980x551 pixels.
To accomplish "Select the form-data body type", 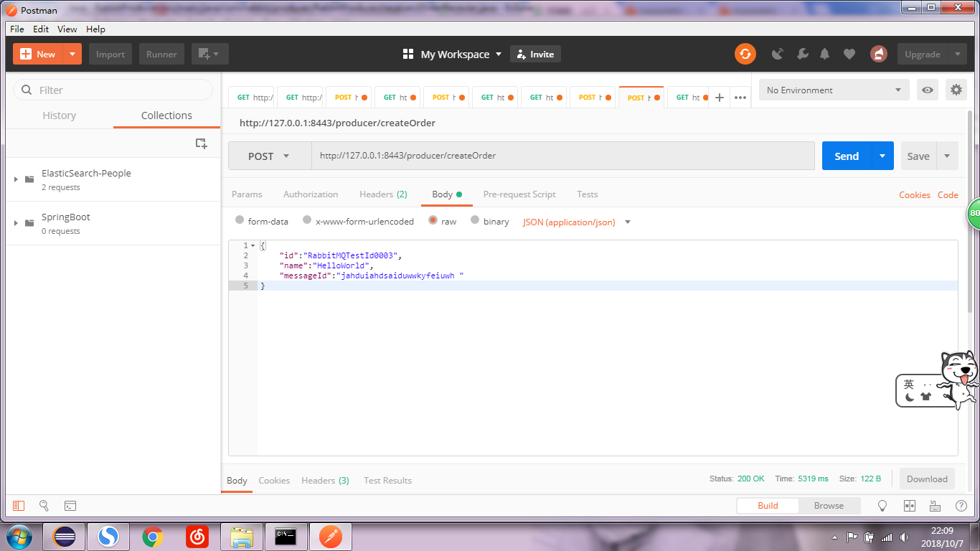I will [x=240, y=221].
